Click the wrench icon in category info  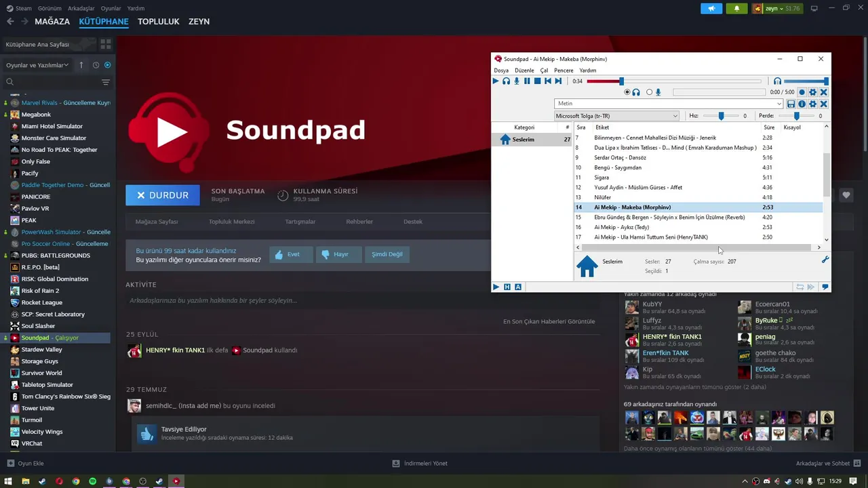point(825,260)
